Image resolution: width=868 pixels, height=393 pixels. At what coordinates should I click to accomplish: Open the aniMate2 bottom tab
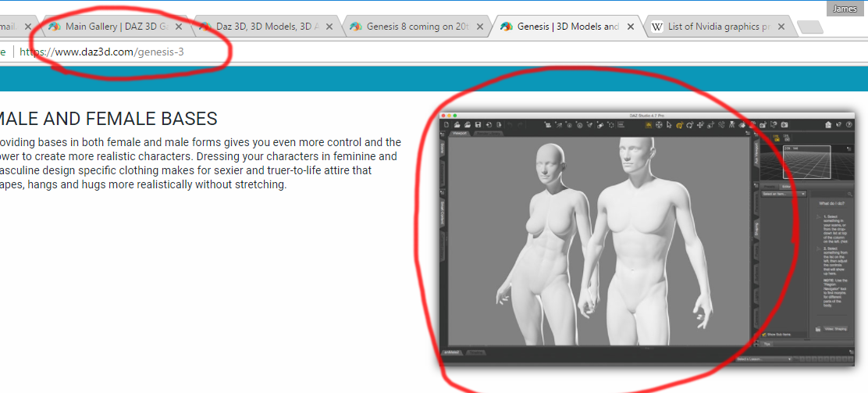pos(454,352)
